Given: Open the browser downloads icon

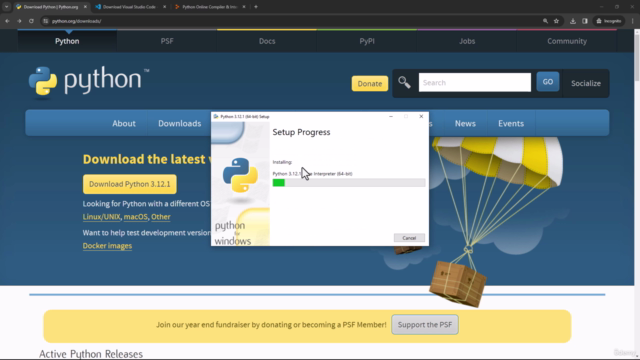Looking at the screenshot, I should click(573, 21).
